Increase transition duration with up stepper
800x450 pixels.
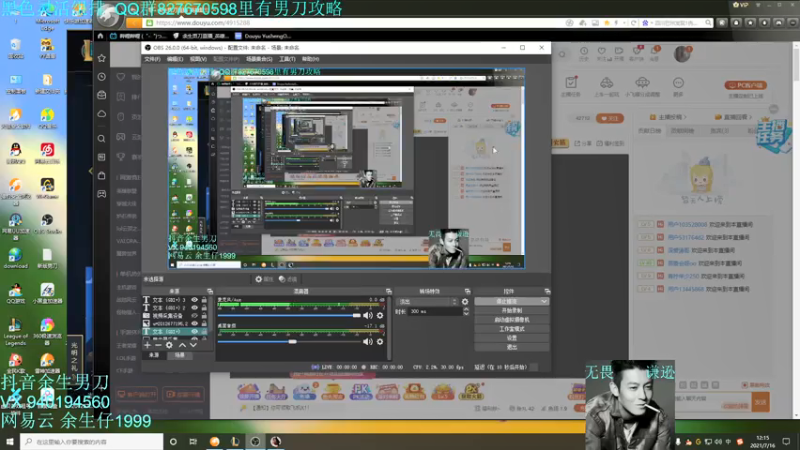point(466,309)
